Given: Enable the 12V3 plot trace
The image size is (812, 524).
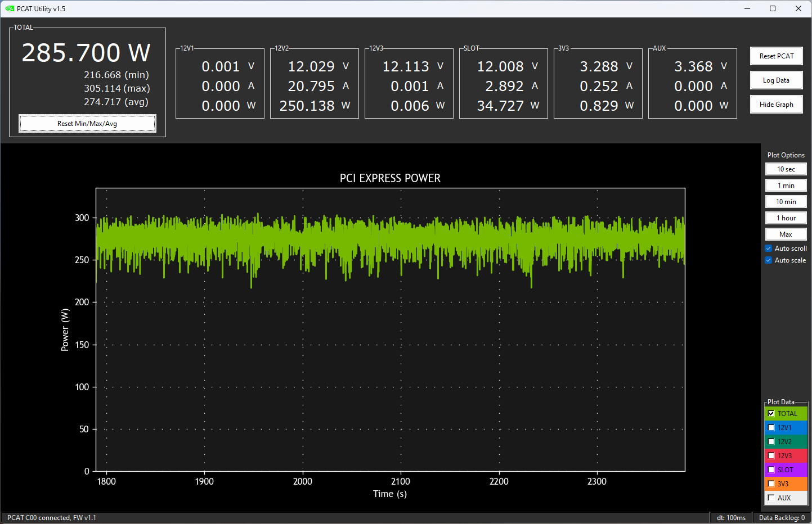Looking at the screenshot, I should (771, 455).
